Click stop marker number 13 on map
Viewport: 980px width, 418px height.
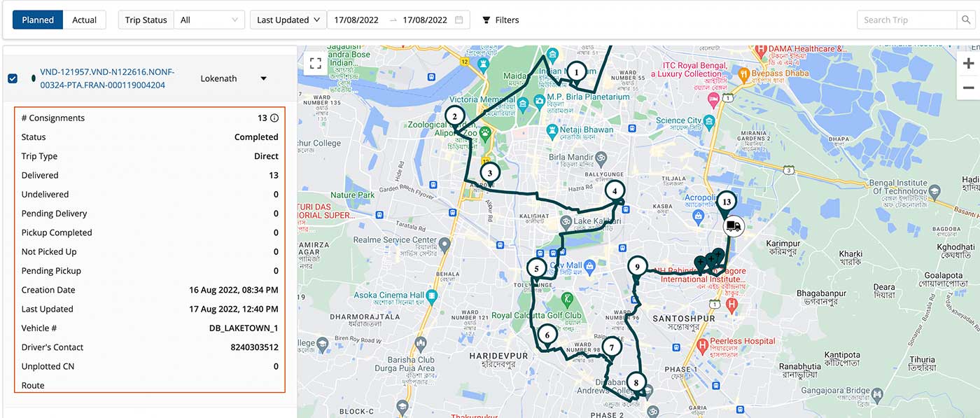click(x=727, y=202)
